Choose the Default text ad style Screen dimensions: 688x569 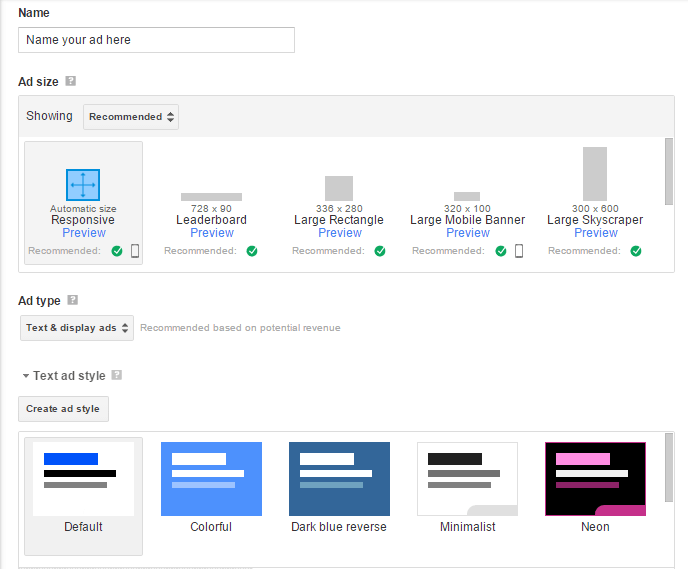(83, 496)
